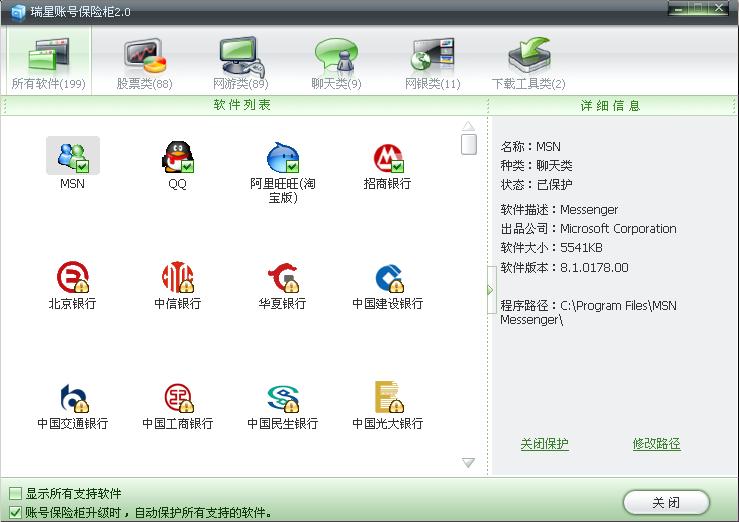The width and height of the screenshot is (739, 522).
Task: Select the 华夏银行 icon
Action: coord(283,277)
